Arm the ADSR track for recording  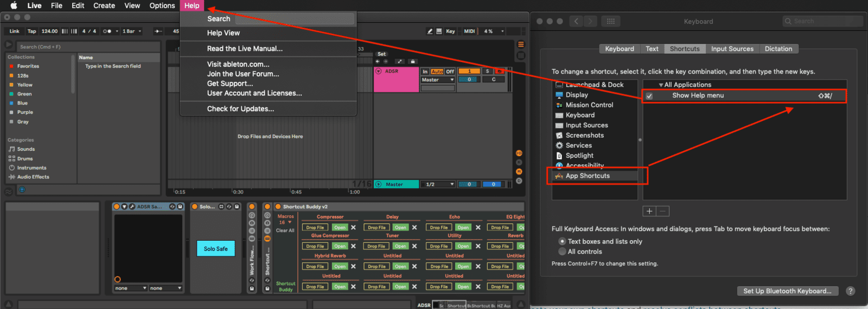click(500, 72)
